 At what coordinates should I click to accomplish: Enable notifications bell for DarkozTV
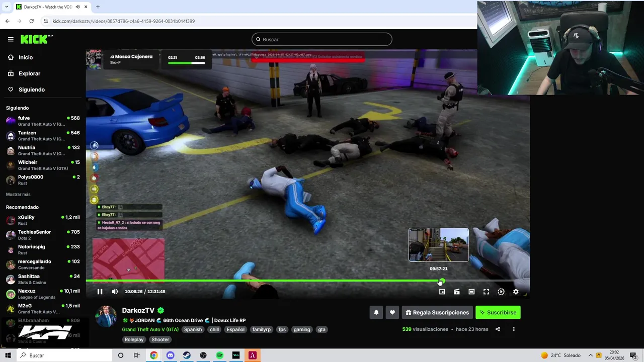pos(376,312)
